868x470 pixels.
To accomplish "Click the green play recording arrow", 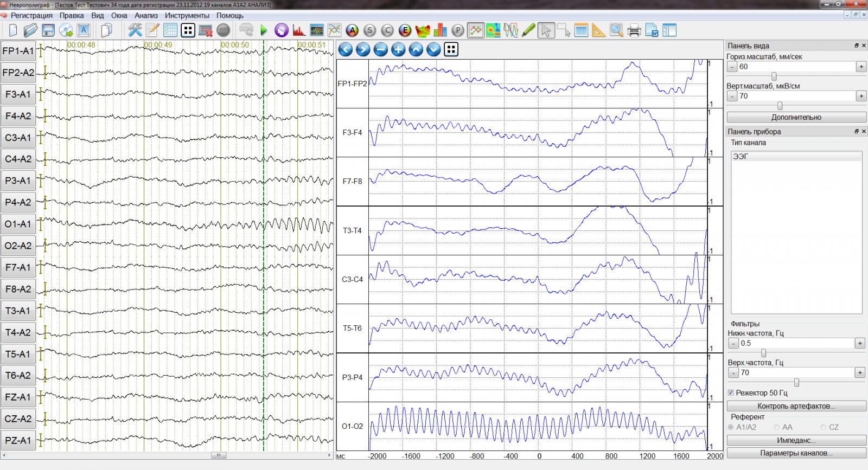I will 264,30.
